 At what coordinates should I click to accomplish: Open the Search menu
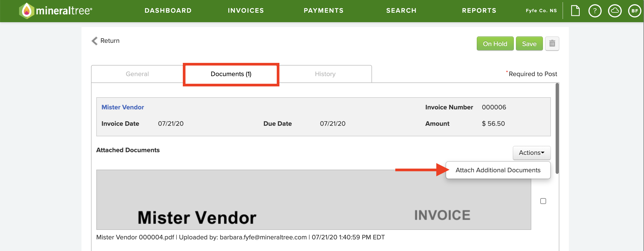pos(401,11)
